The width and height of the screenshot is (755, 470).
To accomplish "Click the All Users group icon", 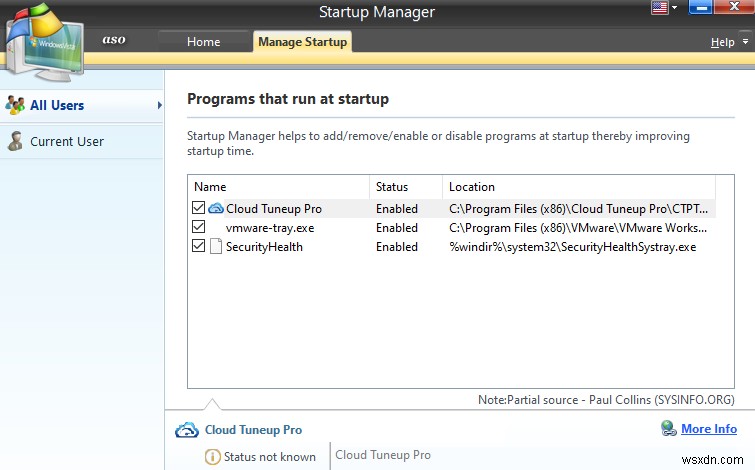I will [x=15, y=105].
